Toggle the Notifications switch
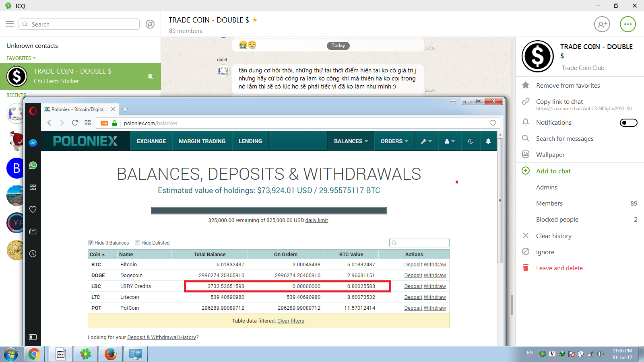The width and height of the screenshot is (644, 362). pyautogui.click(x=628, y=123)
